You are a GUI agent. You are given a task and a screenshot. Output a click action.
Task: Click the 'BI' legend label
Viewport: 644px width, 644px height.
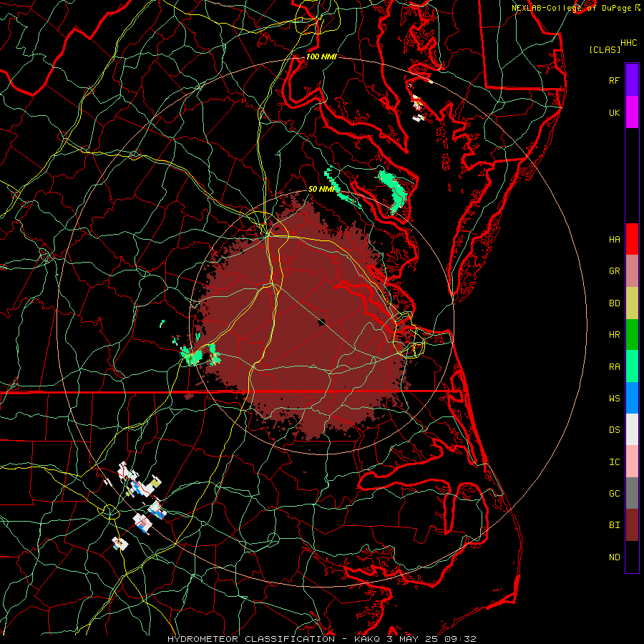point(614,525)
